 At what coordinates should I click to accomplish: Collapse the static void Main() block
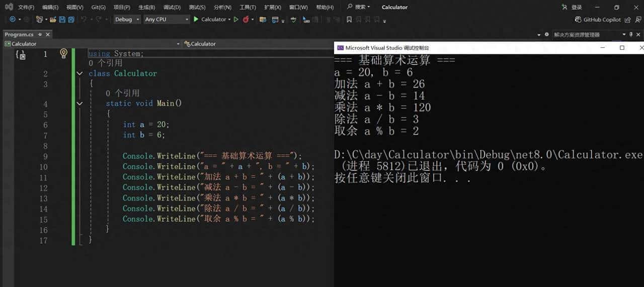pos(79,104)
